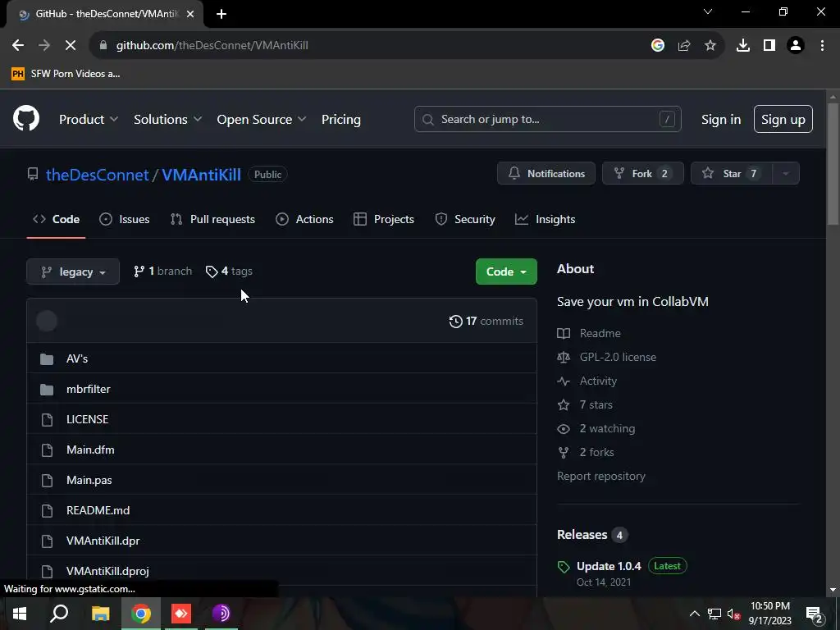The width and height of the screenshot is (840, 630).
Task: Open the Chrome profile avatar
Action: point(796,46)
